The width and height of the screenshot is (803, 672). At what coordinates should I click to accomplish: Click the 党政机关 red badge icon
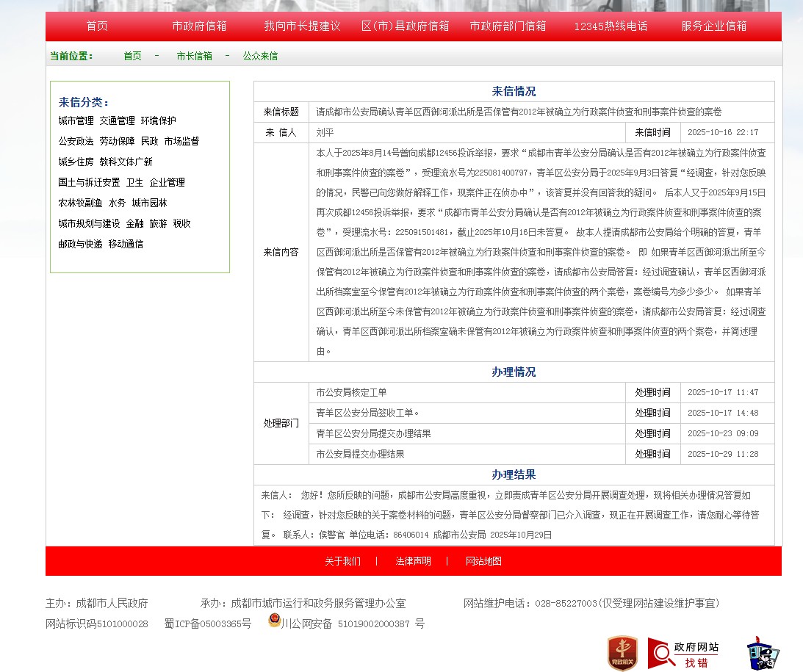pyautogui.click(x=622, y=653)
